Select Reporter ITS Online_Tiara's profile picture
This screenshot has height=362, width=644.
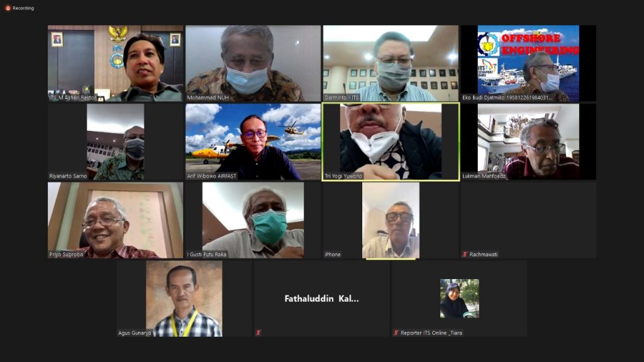(459, 298)
